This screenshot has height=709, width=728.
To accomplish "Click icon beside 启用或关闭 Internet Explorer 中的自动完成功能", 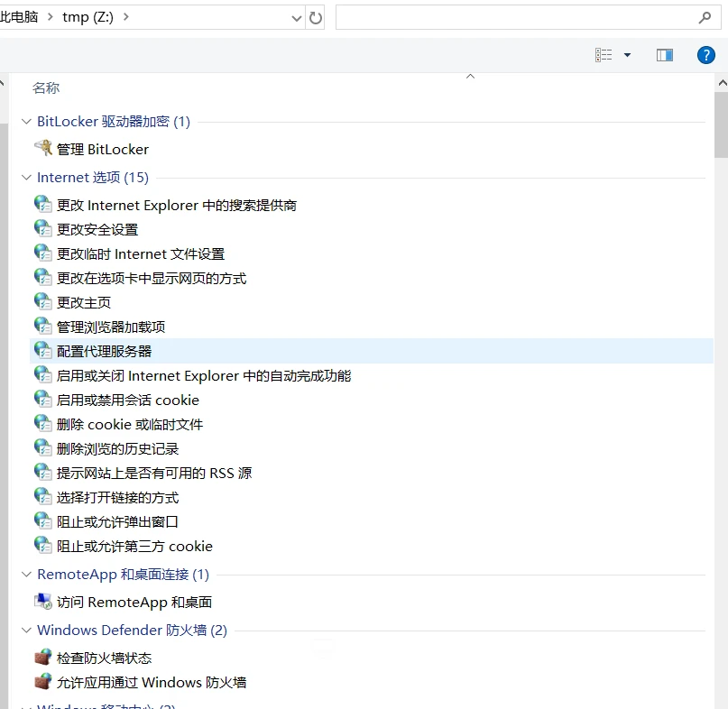I will coord(43,374).
